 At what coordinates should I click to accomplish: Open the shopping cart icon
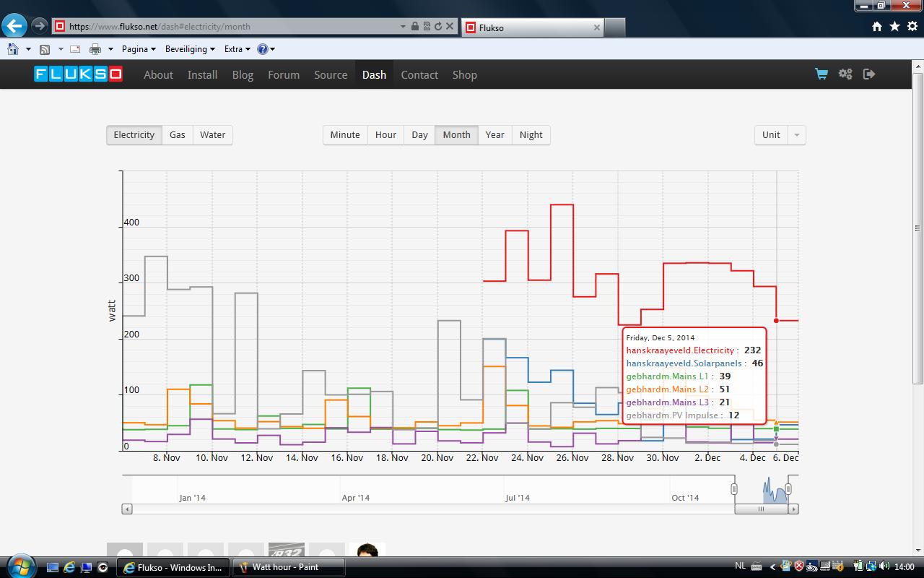click(x=821, y=74)
